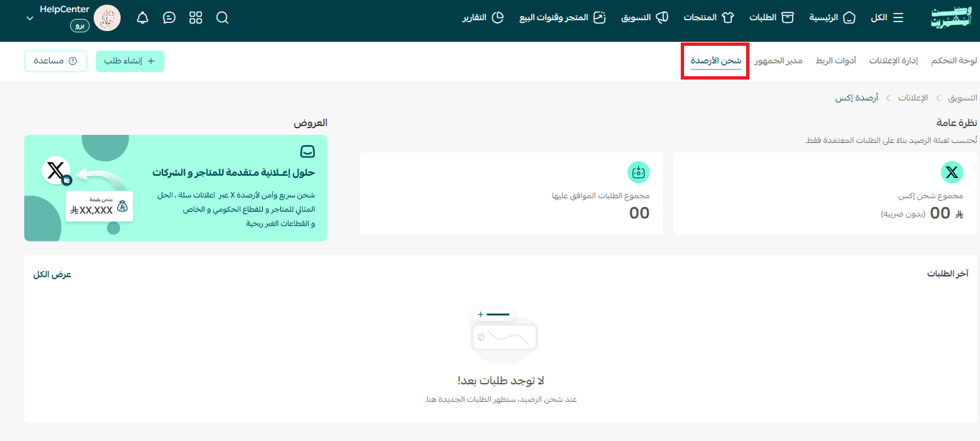Screen dimensions: 980x441
Task: Expand the account dropdown arrow
Action: (x=30, y=18)
